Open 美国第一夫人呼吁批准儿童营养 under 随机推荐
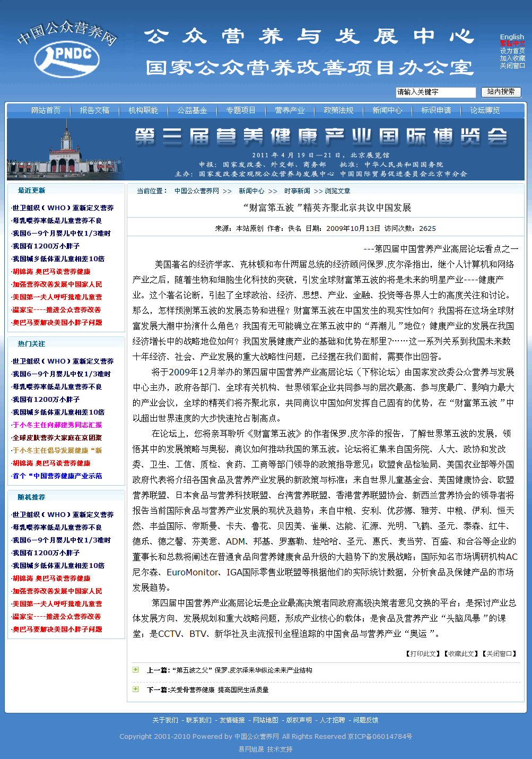532x759 pixels. (x=57, y=604)
